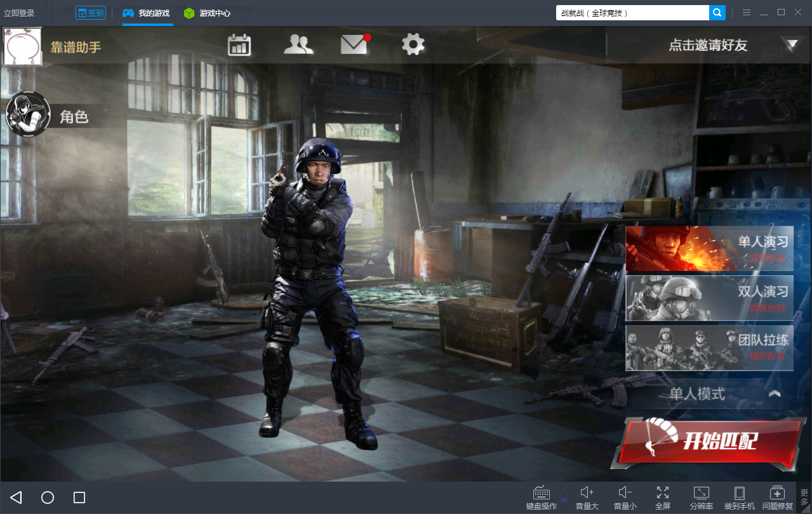
Task: Click 点击邀请好友 invite text
Action: pyautogui.click(x=708, y=45)
